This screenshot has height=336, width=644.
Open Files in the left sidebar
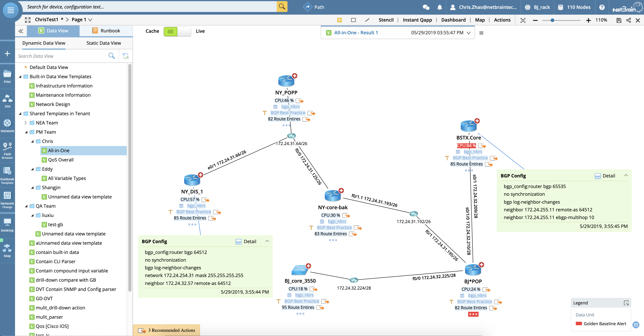click(x=7, y=76)
